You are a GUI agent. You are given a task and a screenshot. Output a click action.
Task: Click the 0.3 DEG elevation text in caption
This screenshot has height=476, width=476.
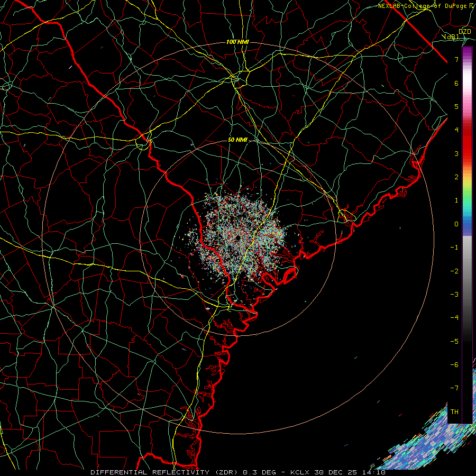tap(259, 472)
